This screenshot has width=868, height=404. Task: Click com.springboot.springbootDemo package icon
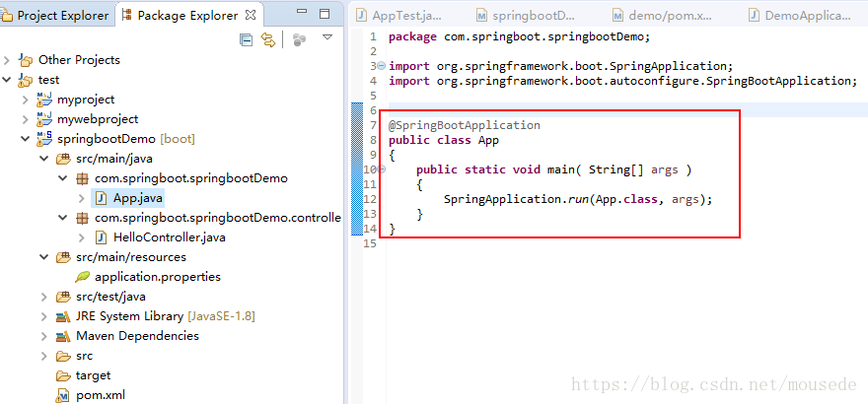(81, 178)
